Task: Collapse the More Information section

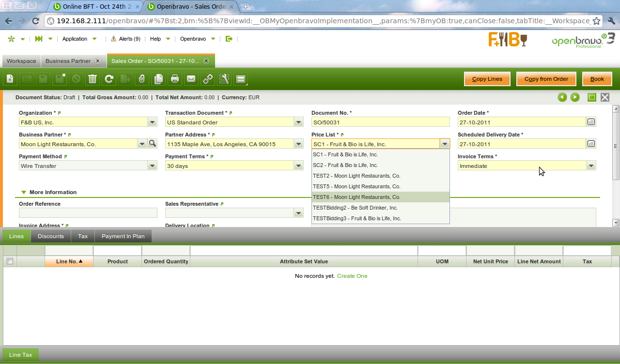Action: coord(23,193)
